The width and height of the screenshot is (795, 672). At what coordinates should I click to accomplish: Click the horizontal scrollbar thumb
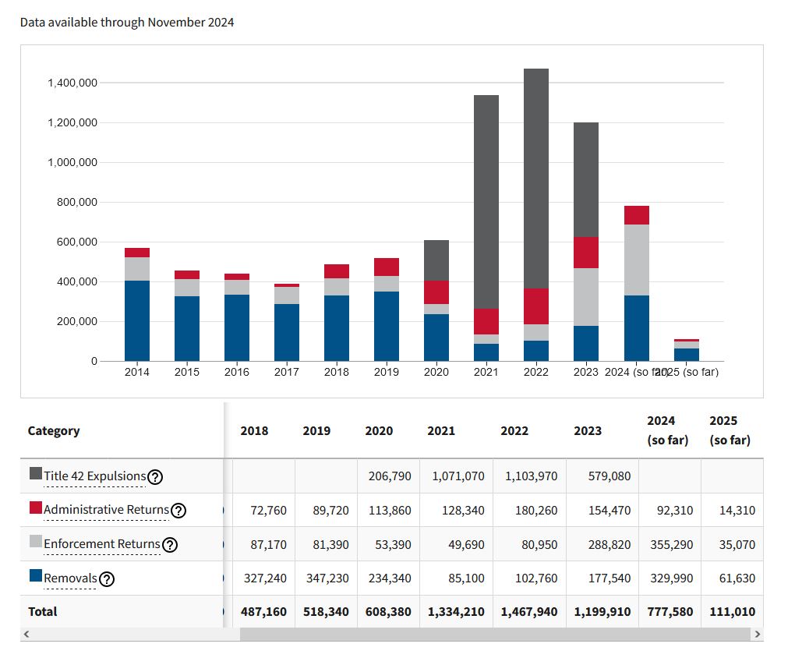point(495,634)
